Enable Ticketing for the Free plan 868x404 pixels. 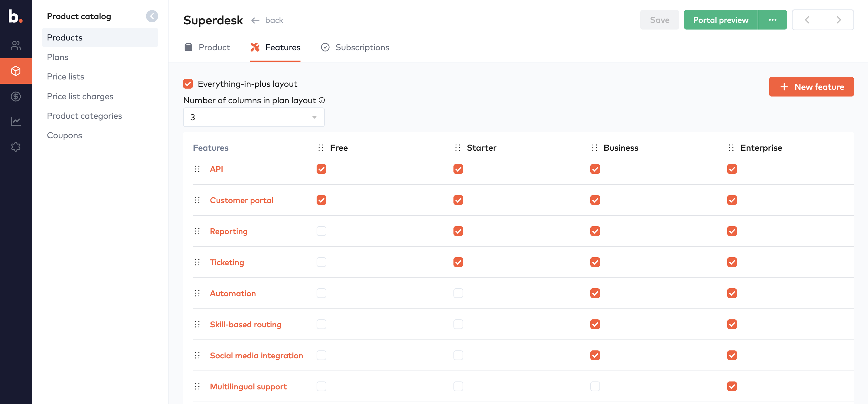pos(321,262)
